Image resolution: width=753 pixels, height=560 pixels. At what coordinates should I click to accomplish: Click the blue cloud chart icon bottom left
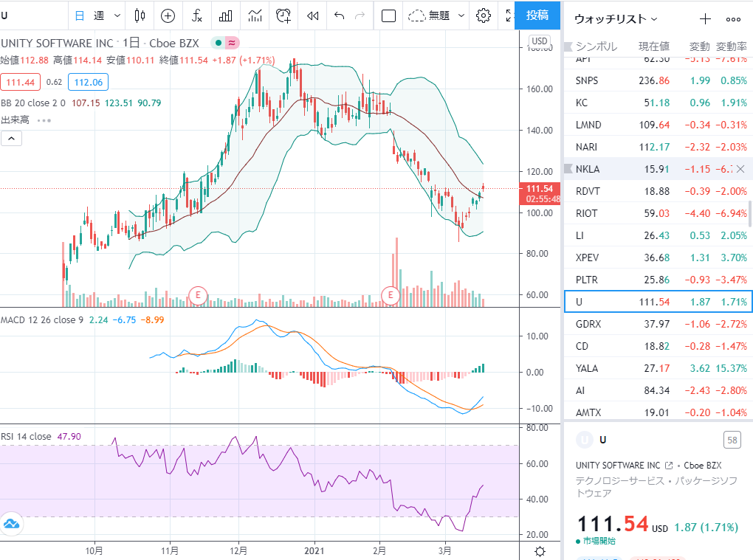(x=11, y=524)
